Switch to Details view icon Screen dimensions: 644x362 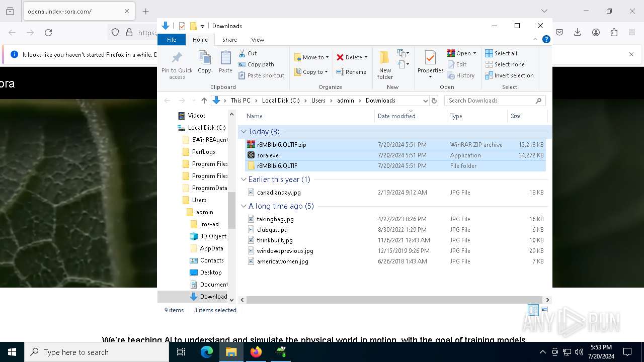click(533, 310)
